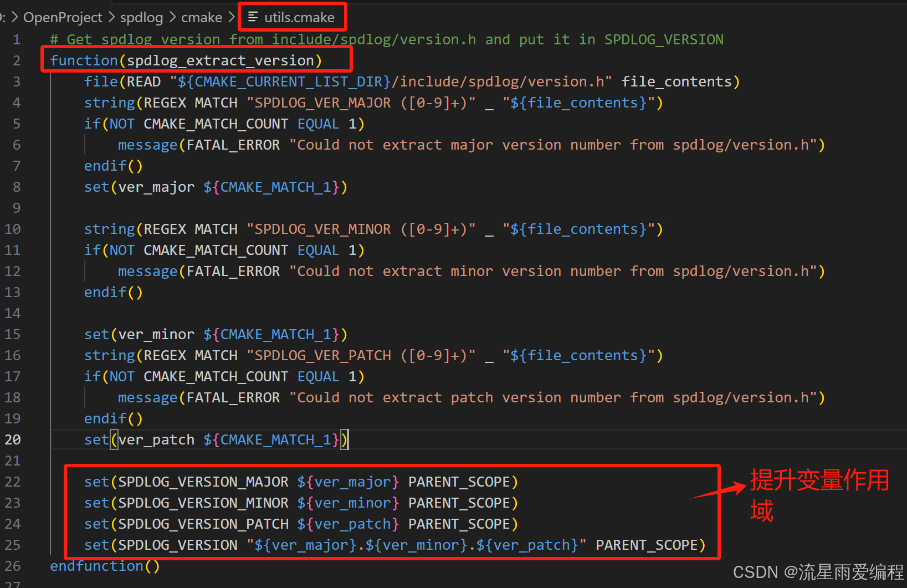Expand the chevron after cmake breadcrumb
The height and width of the screenshot is (588, 907).
[x=233, y=17]
